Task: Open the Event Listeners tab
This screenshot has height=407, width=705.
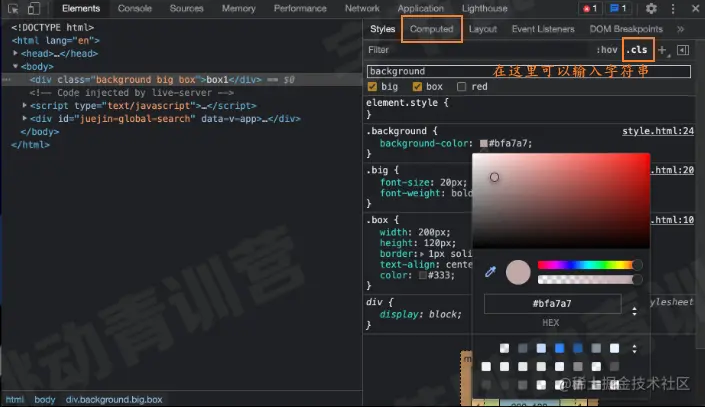Action: [x=543, y=29]
